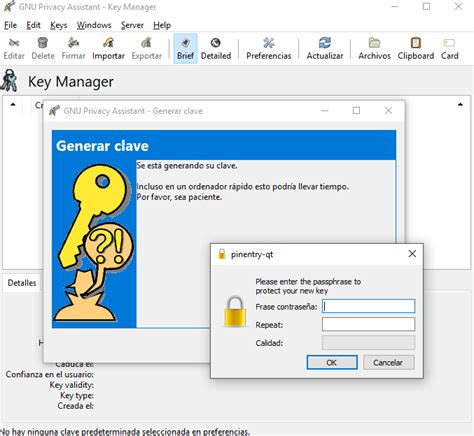Click the up arrow at key list right edge
474x436 pixels.
point(460,105)
